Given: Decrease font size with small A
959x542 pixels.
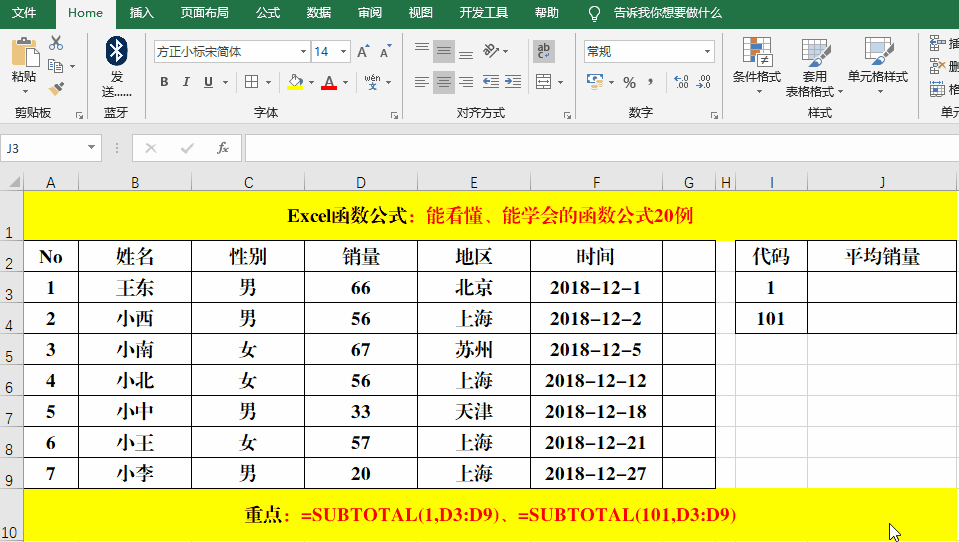Looking at the screenshot, I should [385, 51].
